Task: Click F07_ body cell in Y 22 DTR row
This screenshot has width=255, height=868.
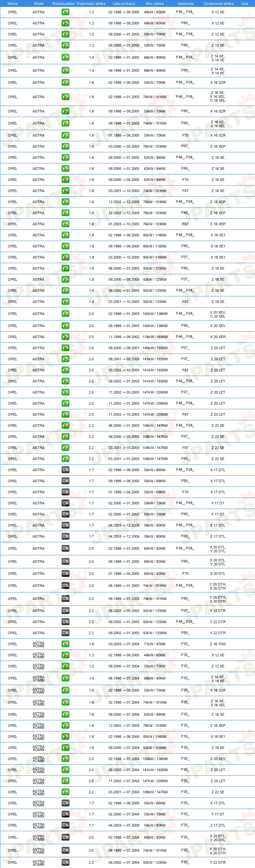Action: click(185, 610)
